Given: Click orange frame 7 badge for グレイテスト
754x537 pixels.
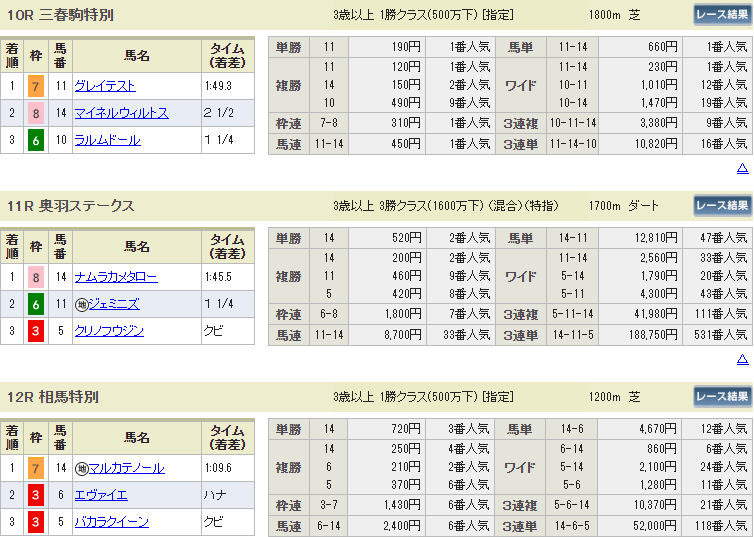Looking at the screenshot, I should (x=36, y=87).
